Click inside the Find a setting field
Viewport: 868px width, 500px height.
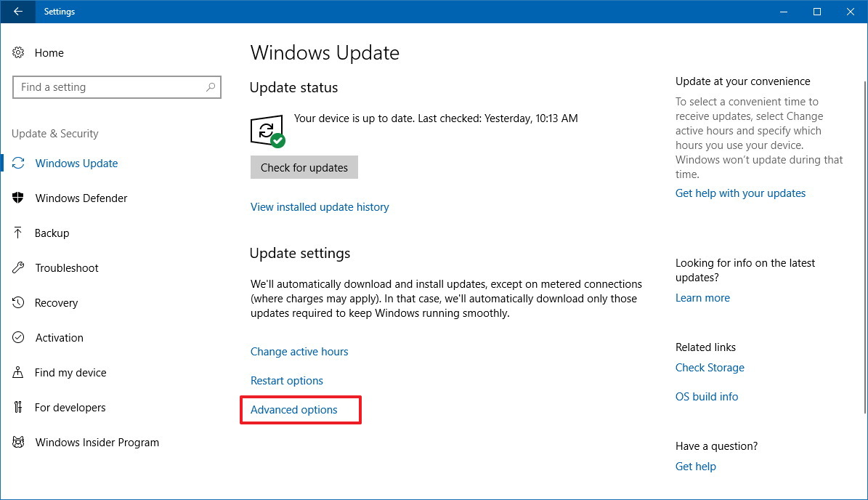point(109,86)
